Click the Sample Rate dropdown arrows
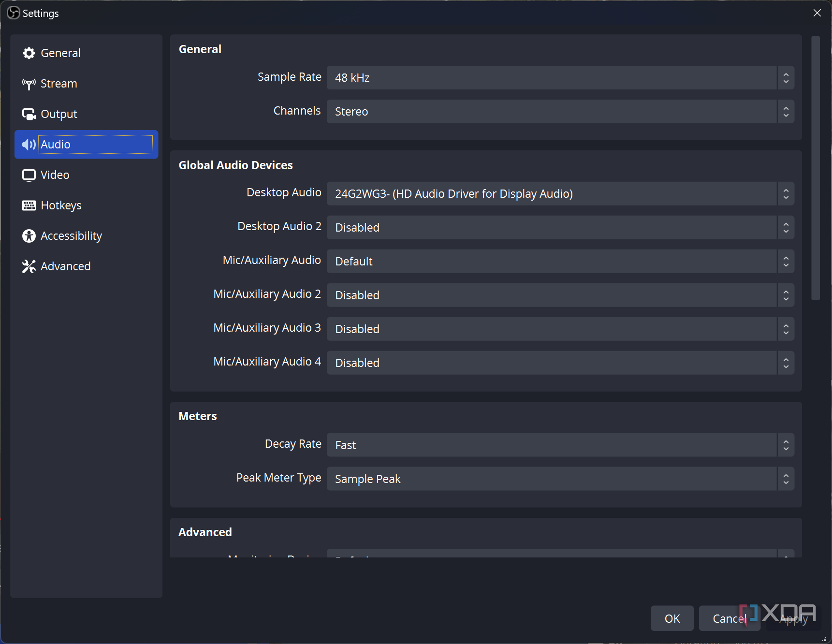832x644 pixels. point(786,78)
